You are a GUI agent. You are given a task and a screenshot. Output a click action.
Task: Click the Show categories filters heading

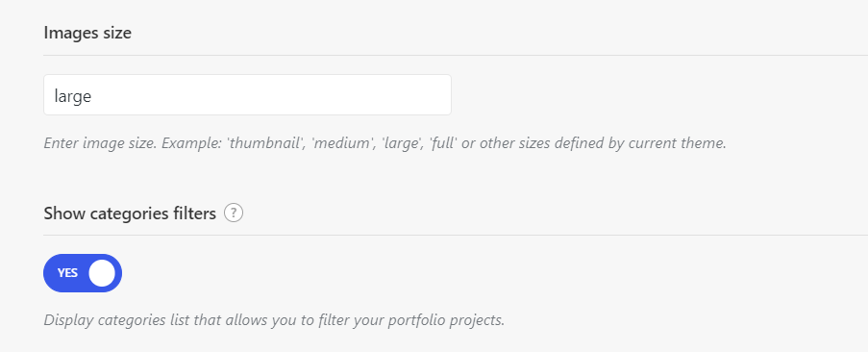tap(130, 214)
